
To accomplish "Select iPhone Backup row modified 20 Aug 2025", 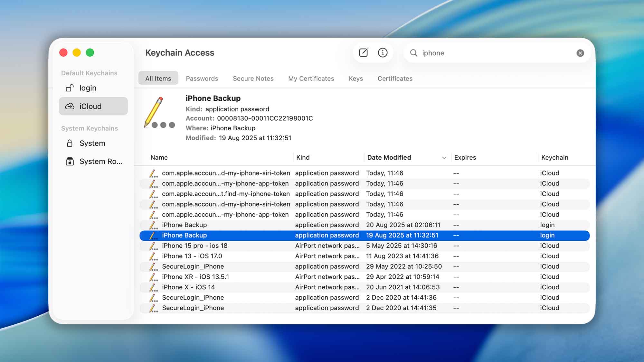I will tap(365, 225).
